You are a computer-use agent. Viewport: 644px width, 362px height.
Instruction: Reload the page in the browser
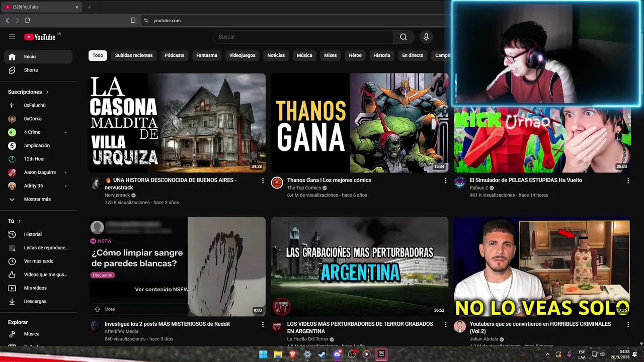(27, 20)
